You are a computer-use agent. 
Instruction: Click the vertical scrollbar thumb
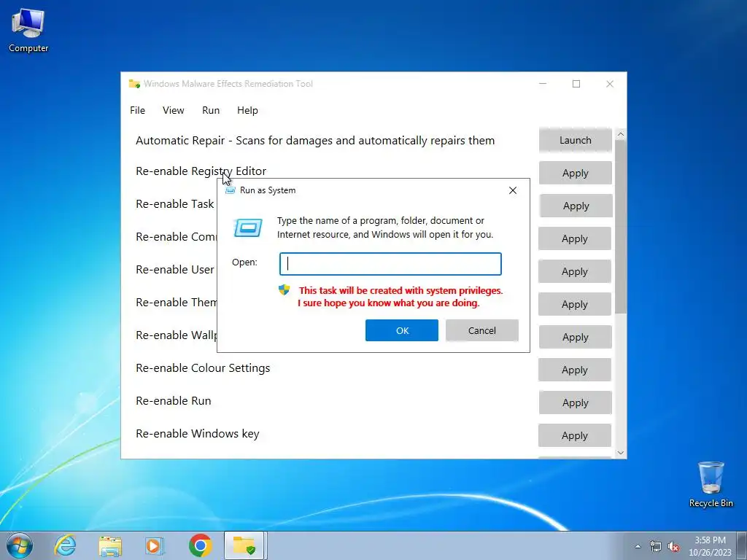[x=620, y=227]
